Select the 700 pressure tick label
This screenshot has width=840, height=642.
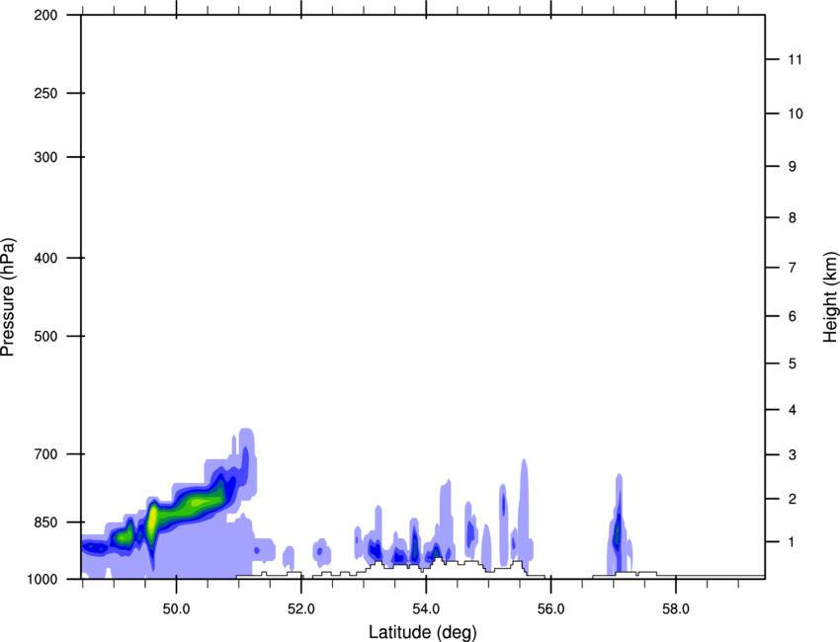click(x=45, y=454)
